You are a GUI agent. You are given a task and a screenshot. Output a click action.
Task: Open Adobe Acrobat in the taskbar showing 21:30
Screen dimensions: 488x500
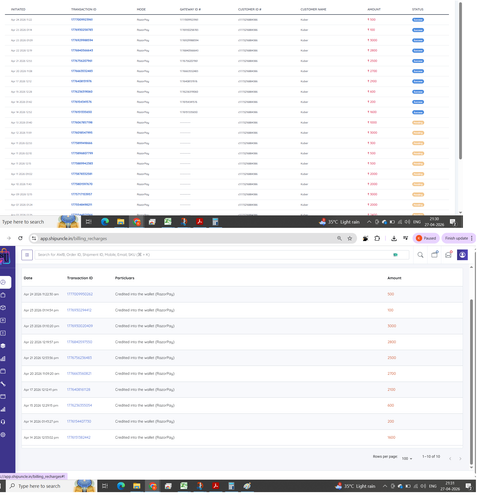coord(200,222)
